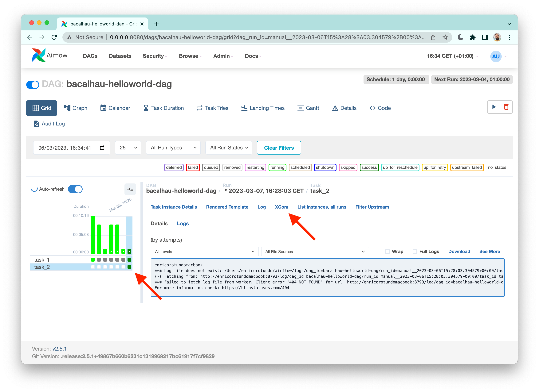
Task: Filter by the failed state badge
Action: click(x=193, y=167)
